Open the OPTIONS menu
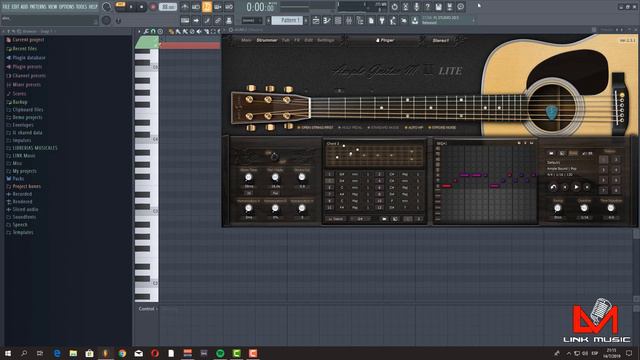The height and width of the screenshot is (360, 640). [66, 7]
